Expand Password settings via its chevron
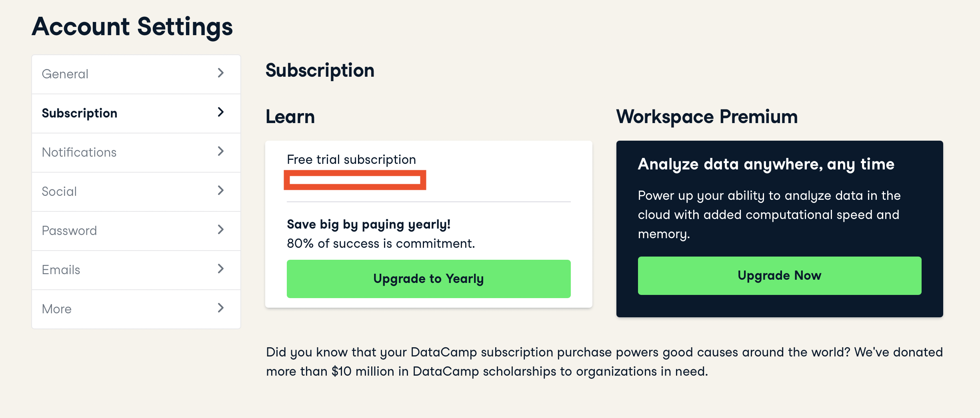The width and height of the screenshot is (980, 418). tap(220, 230)
